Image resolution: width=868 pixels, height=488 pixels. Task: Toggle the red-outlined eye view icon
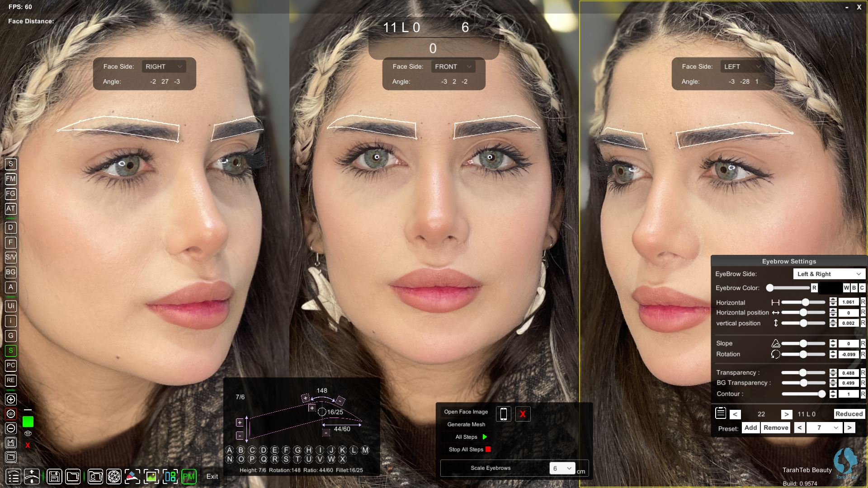click(x=11, y=414)
